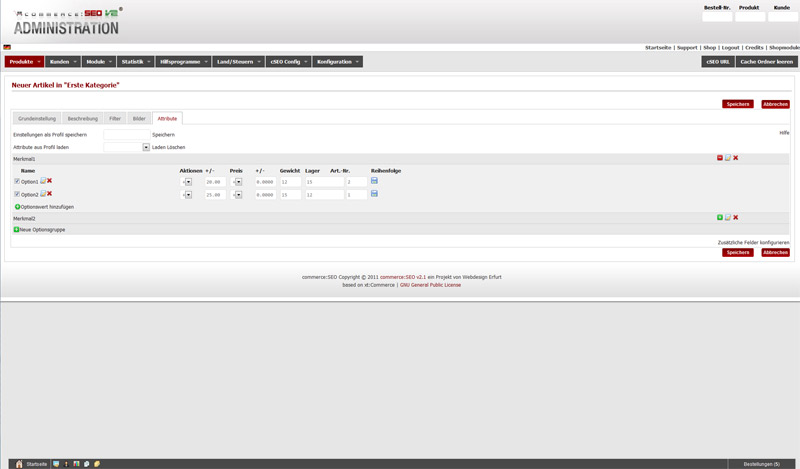Delete Merkmal2 using the red X icon
800x469 pixels.
[x=735, y=217]
